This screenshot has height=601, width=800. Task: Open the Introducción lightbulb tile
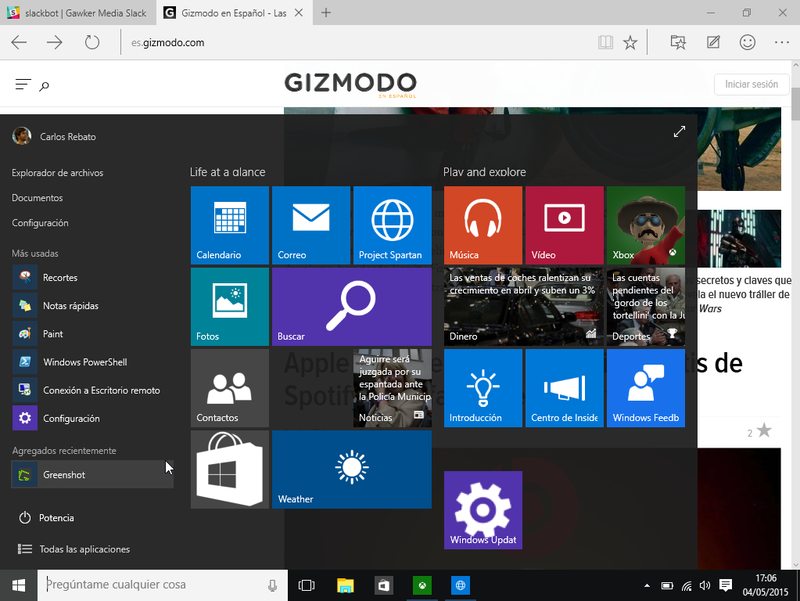[483, 388]
